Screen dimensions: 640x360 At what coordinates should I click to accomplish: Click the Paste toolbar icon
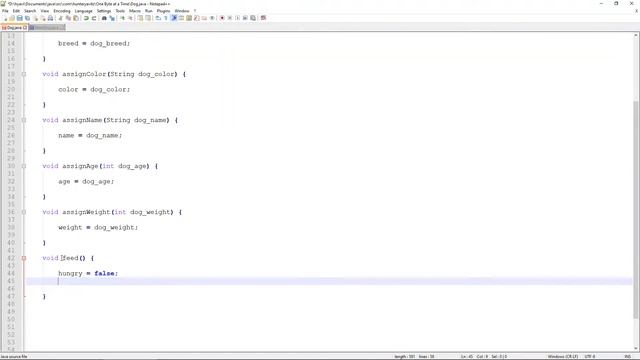tap(76, 18)
